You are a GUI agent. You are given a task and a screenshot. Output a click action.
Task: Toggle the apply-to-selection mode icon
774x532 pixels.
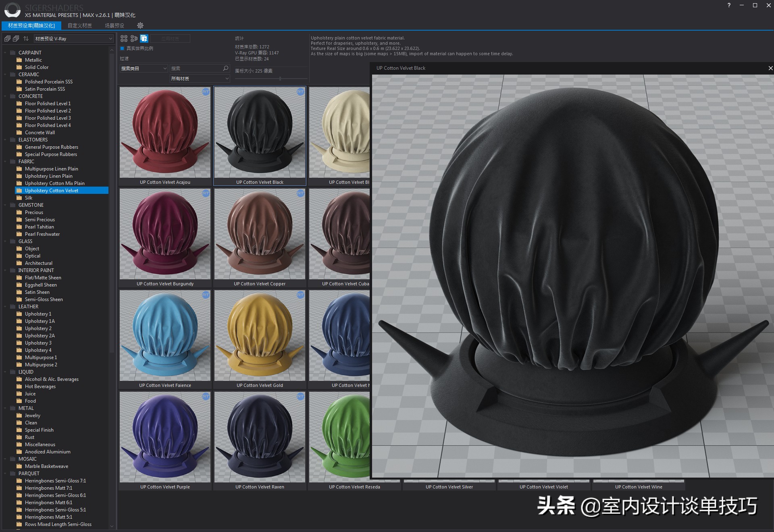click(144, 38)
